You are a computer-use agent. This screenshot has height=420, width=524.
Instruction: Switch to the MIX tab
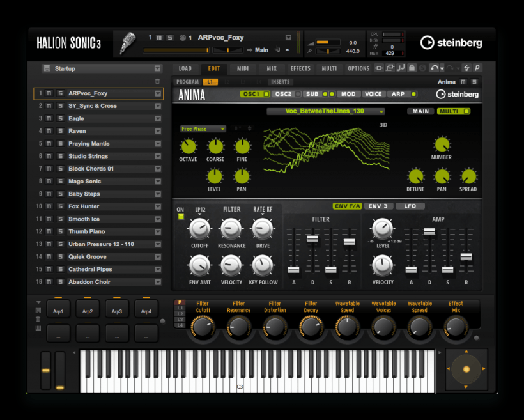coord(272,68)
